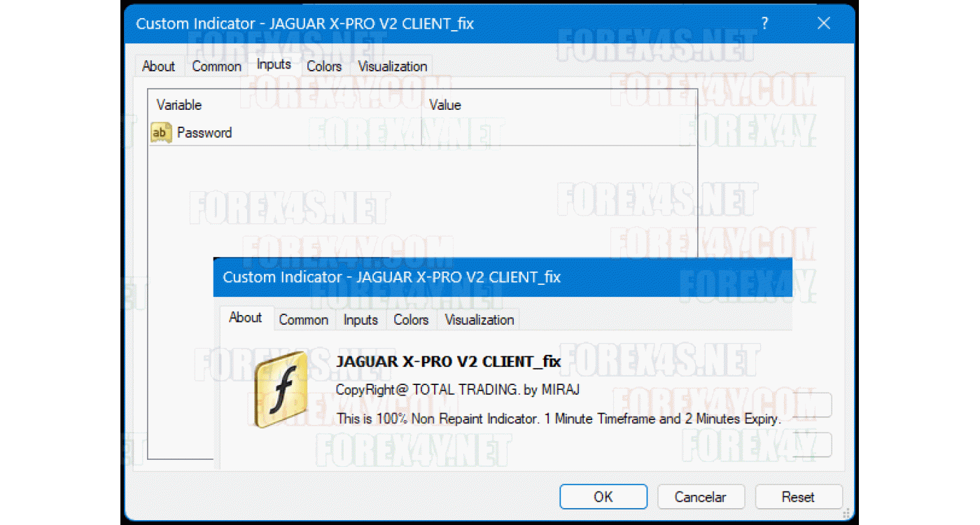Click the 'ab' string icon beside Password
The width and height of the screenshot is (980, 525).
(x=161, y=132)
